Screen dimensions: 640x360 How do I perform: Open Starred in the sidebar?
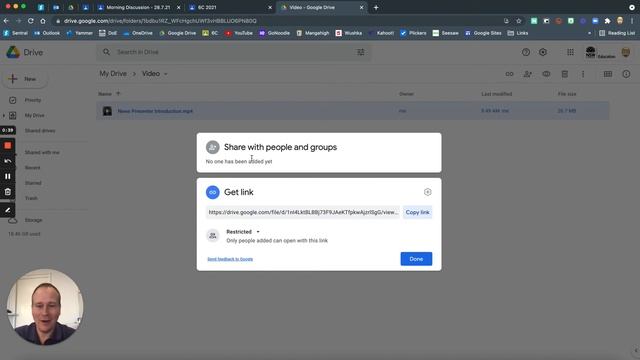pos(33,183)
